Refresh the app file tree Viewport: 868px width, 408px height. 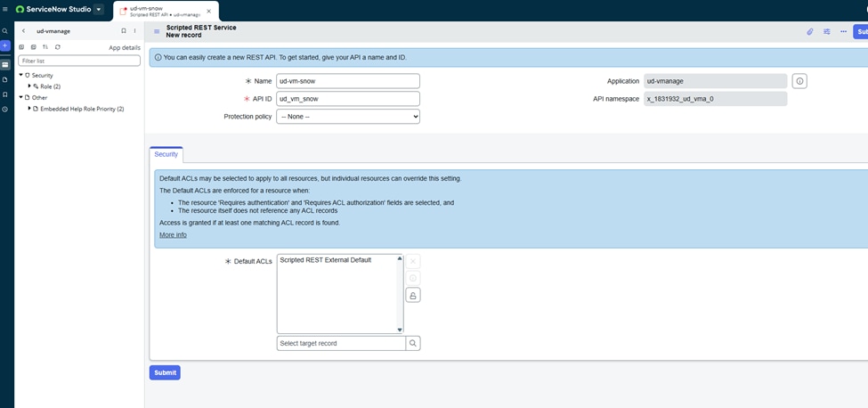[58, 47]
